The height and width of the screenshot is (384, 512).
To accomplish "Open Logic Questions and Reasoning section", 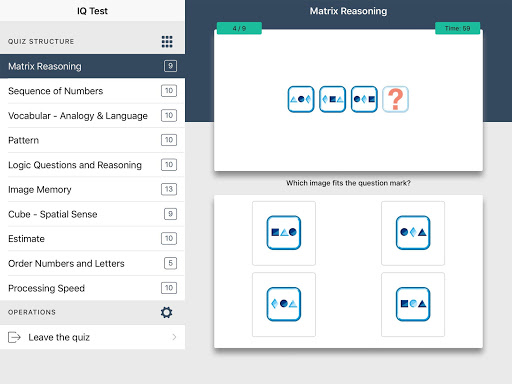I will (92, 165).
